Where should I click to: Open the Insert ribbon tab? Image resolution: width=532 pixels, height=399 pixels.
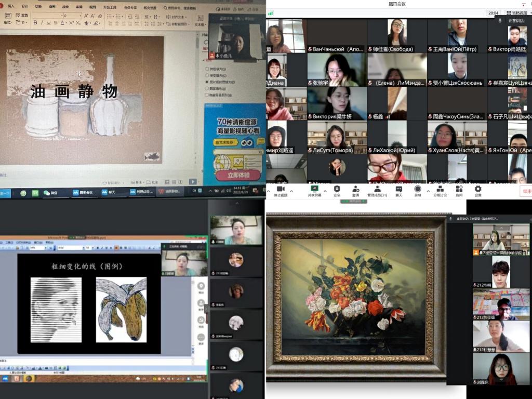11,6
